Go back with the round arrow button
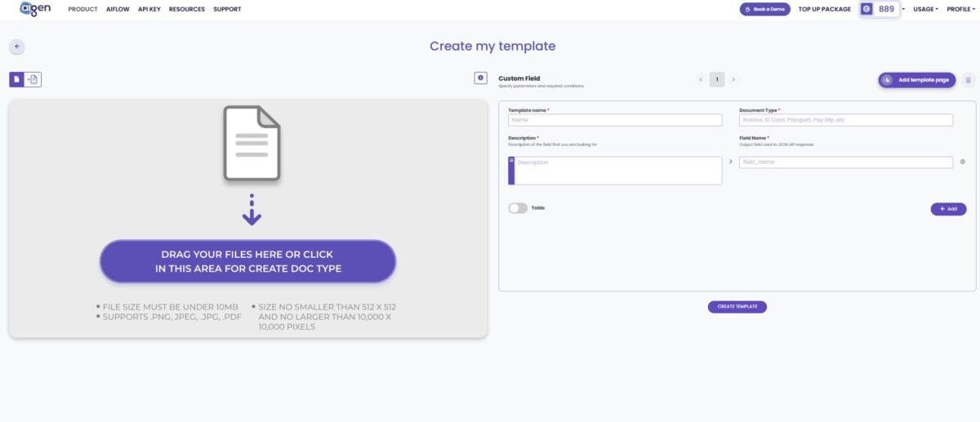The height and width of the screenshot is (422, 980). click(17, 47)
